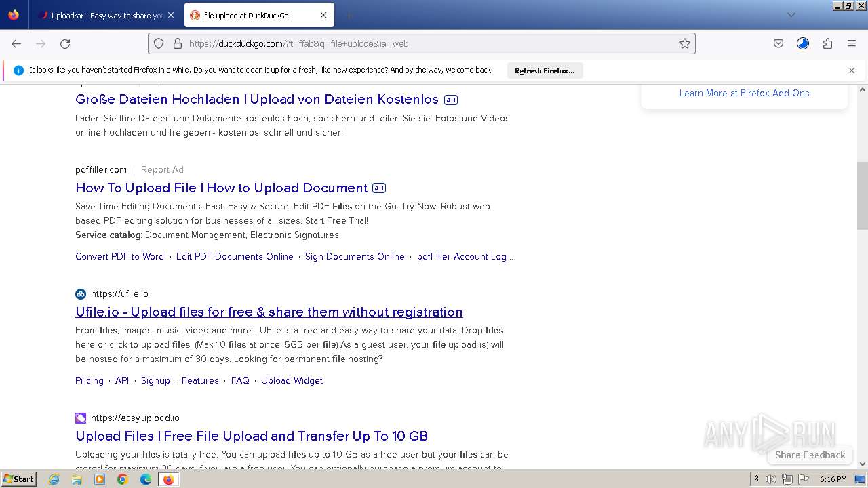Click the padlock site information icon
The width and height of the screenshot is (868, 488).
[178, 43]
